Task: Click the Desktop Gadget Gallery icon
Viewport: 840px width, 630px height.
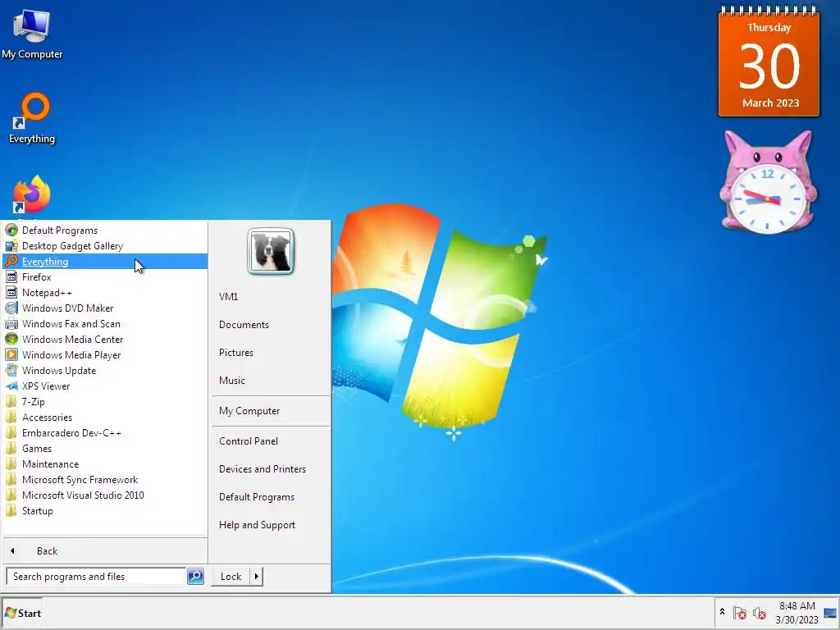Action: 11,246
